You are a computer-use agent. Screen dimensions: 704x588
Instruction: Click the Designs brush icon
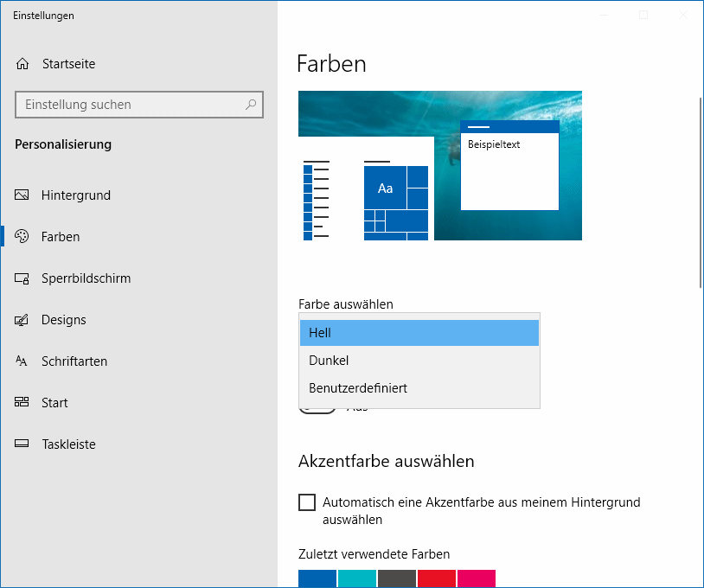(22, 320)
